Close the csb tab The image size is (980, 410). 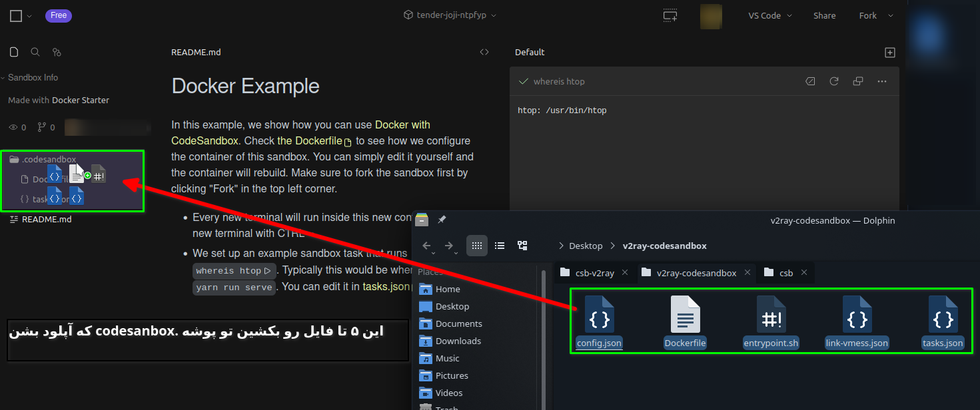[x=804, y=273]
